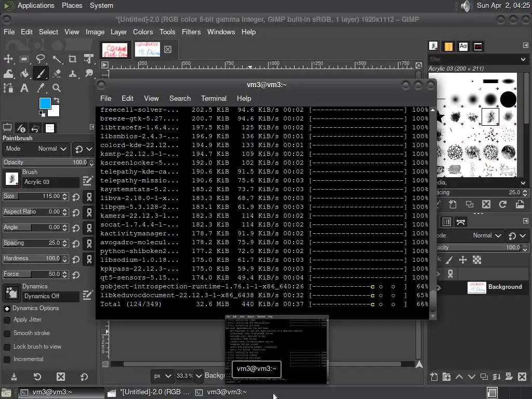Select the Clone stamp tool
The image size is (532, 399).
pos(73,73)
